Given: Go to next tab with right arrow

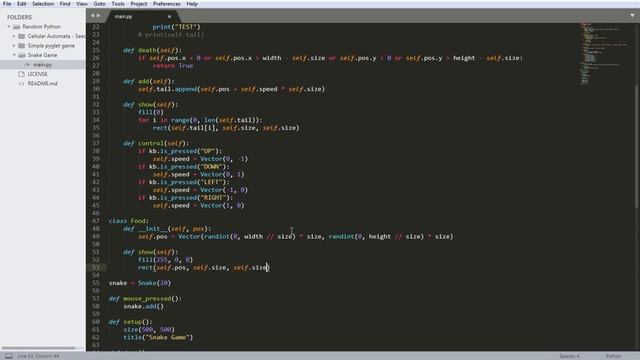Looking at the screenshot, I should (98, 16).
